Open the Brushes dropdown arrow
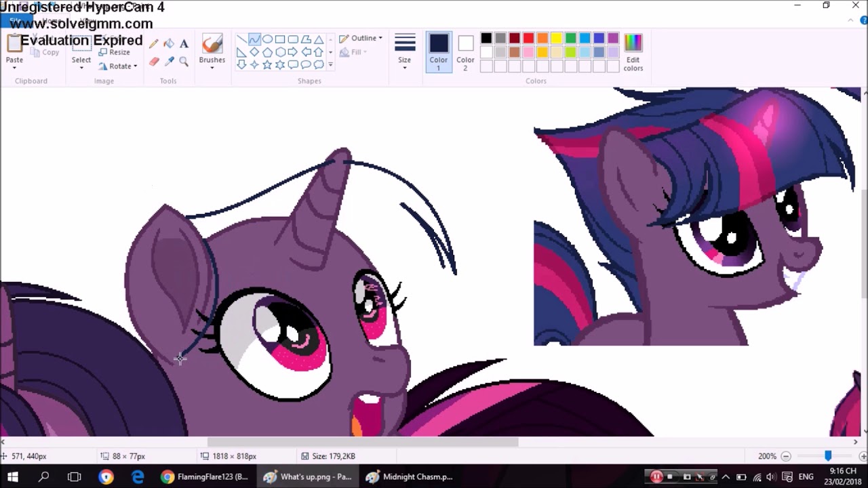This screenshot has width=868, height=488. (x=212, y=67)
